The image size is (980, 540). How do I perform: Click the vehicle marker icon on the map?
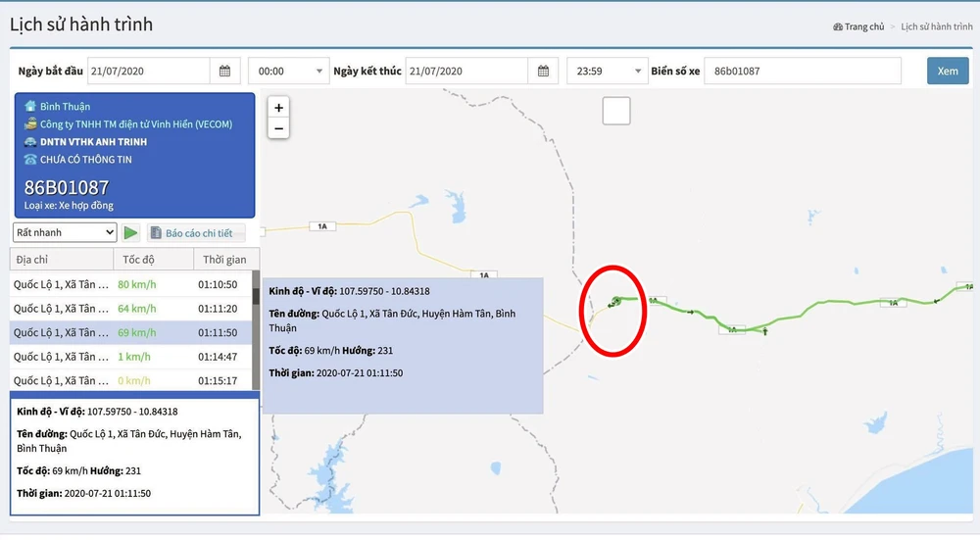coord(614,301)
